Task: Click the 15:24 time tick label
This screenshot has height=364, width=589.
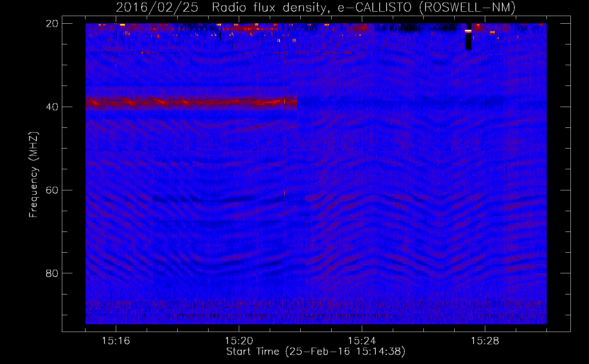Action: tap(362, 341)
